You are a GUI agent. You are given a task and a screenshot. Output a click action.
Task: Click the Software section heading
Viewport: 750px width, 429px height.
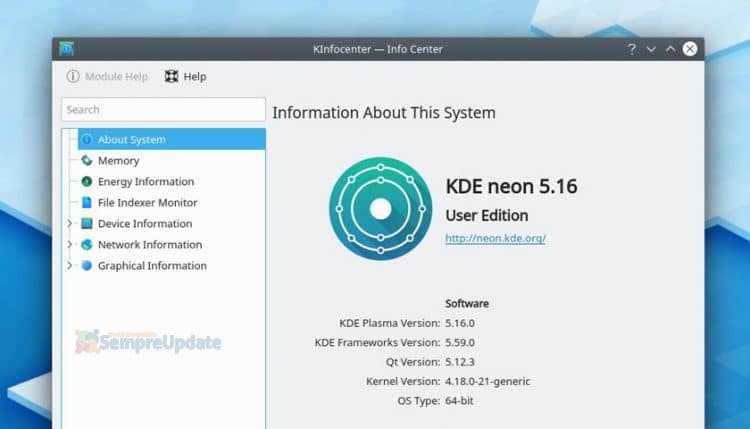tap(467, 304)
